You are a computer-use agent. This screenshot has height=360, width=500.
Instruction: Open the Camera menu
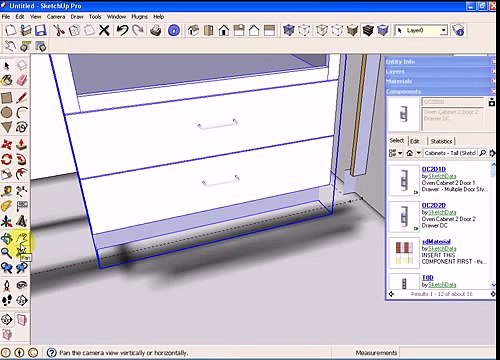(x=56, y=17)
